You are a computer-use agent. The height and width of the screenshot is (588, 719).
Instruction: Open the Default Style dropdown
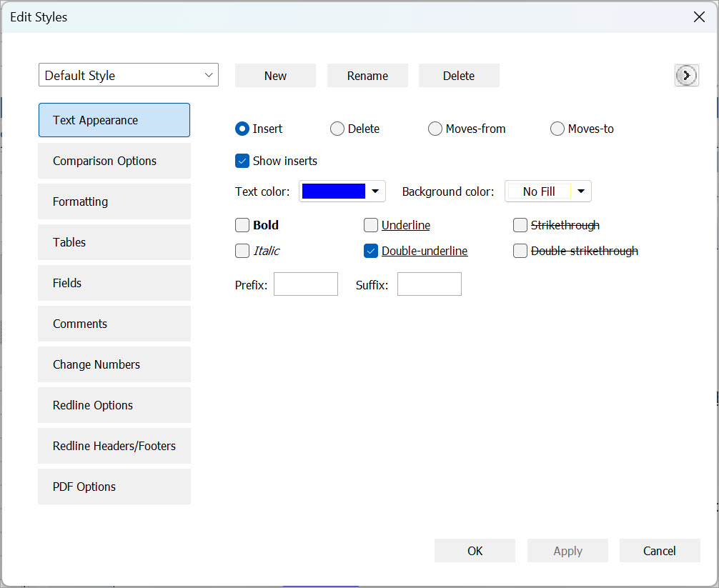129,75
